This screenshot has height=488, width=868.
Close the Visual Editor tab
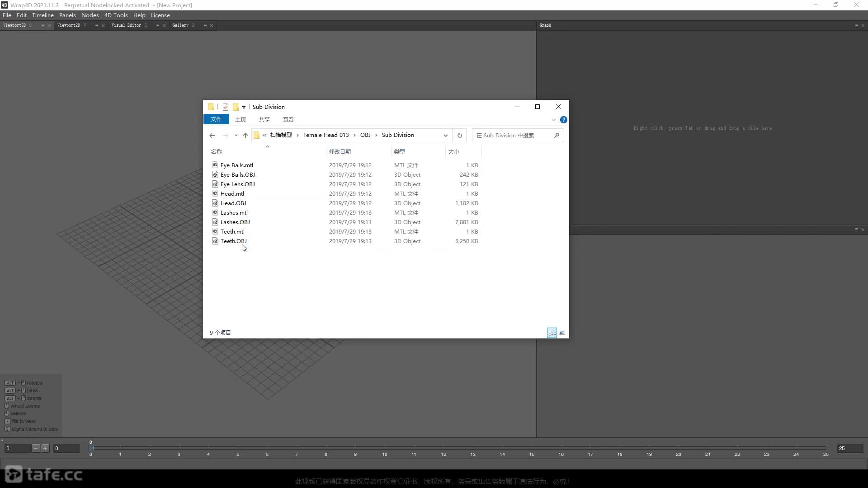[x=164, y=25]
